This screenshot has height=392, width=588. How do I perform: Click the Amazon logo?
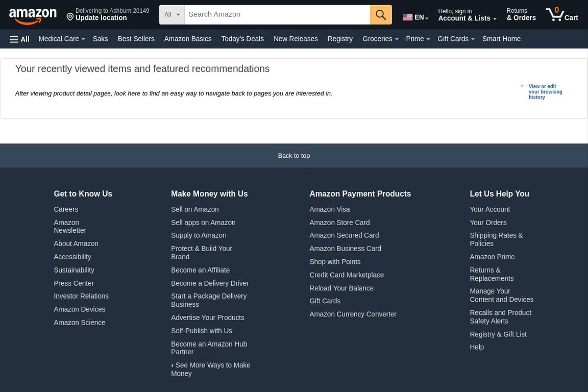point(33,16)
